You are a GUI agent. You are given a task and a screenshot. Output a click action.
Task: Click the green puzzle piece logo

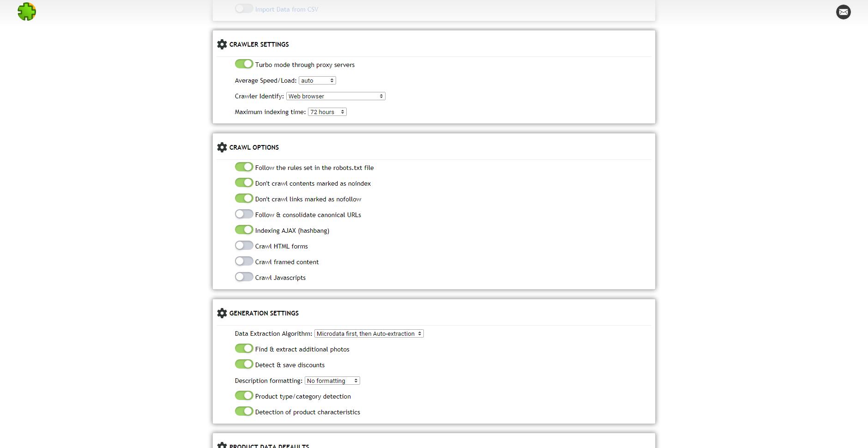pos(27,12)
